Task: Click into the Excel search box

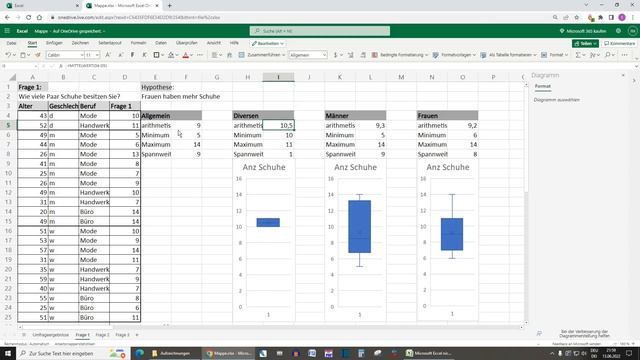Action: point(320,31)
